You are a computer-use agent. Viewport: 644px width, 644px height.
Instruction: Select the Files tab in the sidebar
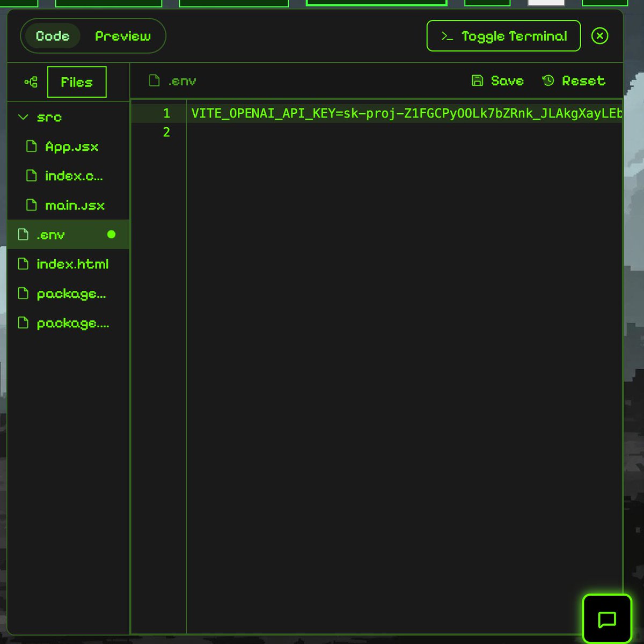point(77,82)
